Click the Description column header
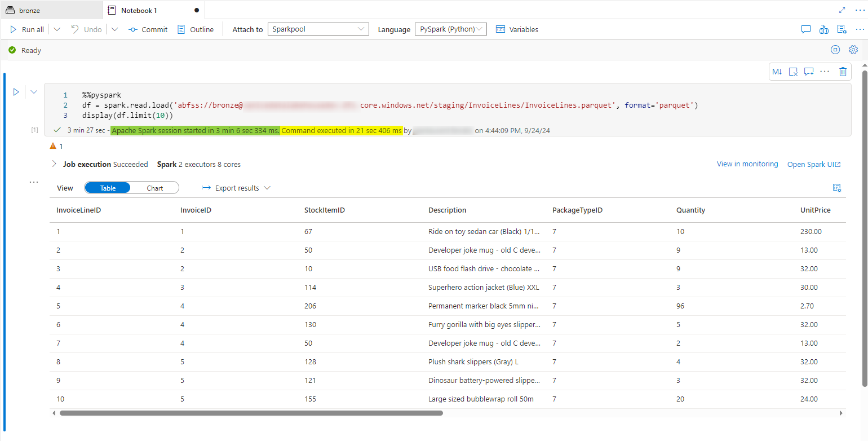The width and height of the screenshot is (868, 441). 448,210
